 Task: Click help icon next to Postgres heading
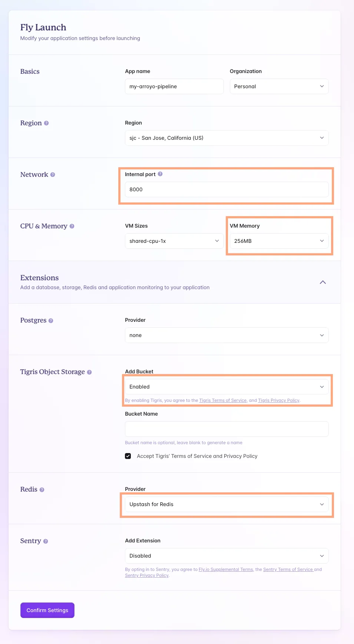pos(51,321)
